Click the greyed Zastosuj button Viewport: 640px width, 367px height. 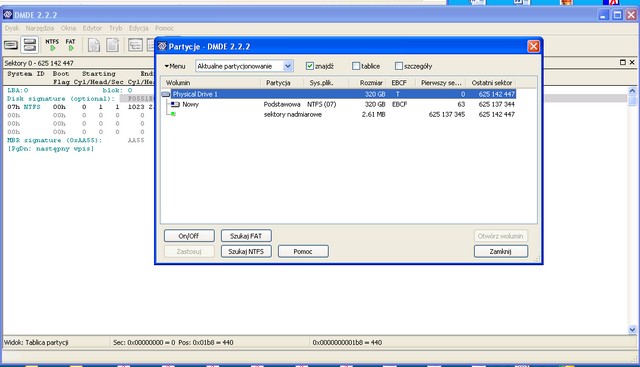pyautogui.click(x=189, y=251)
